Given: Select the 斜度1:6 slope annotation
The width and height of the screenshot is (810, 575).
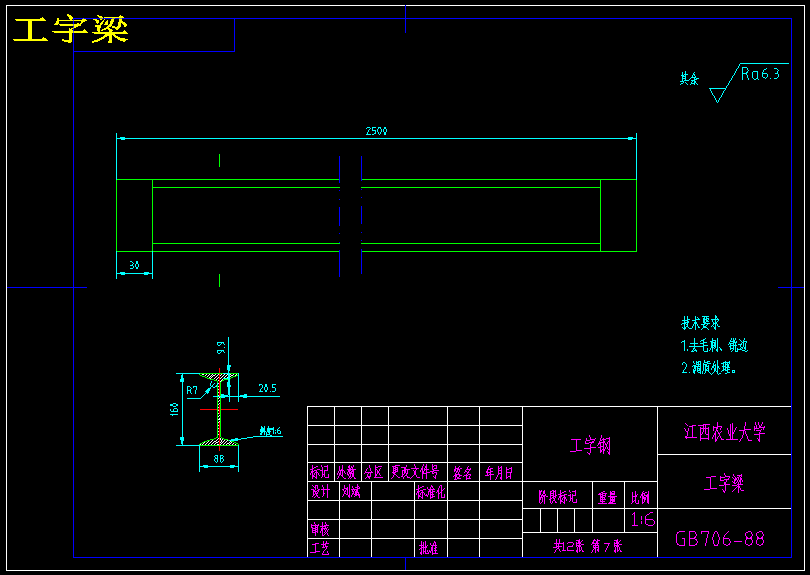Looking at the screenshot, I should 270,431.
